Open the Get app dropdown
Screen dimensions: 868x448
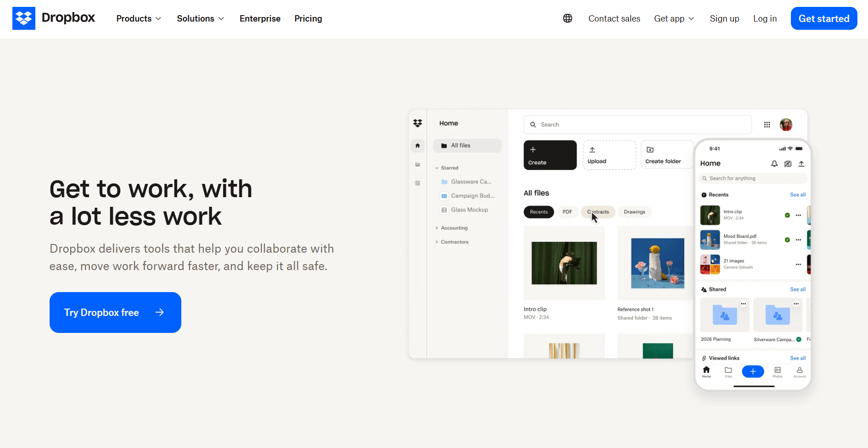(674, 19)
